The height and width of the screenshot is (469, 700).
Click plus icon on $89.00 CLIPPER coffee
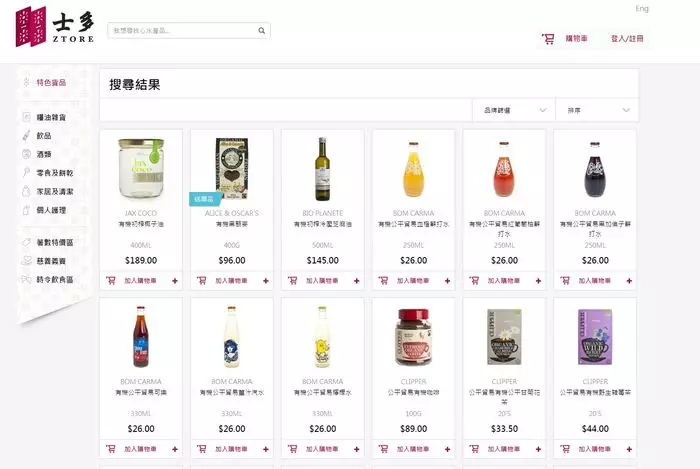coord(447,449)
